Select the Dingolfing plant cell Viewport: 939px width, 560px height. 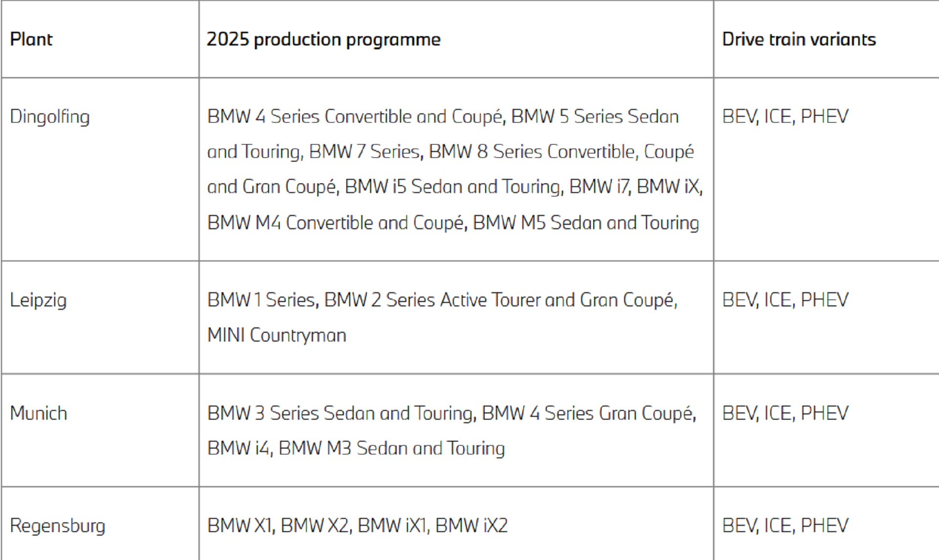[50, 117]
